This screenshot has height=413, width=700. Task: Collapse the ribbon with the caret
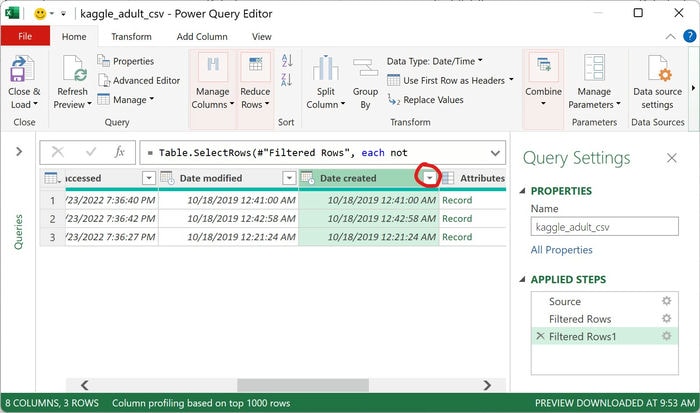(670, 37)
